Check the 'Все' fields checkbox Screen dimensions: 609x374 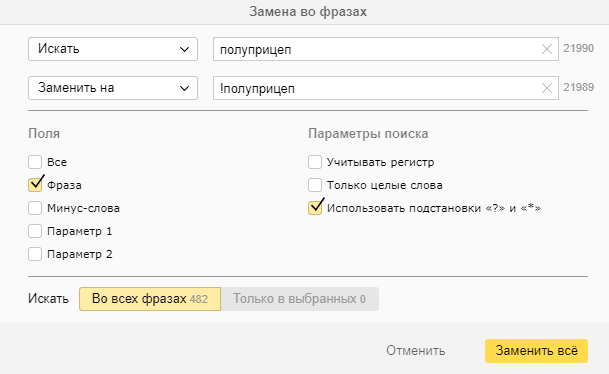(x=35, y=162)
